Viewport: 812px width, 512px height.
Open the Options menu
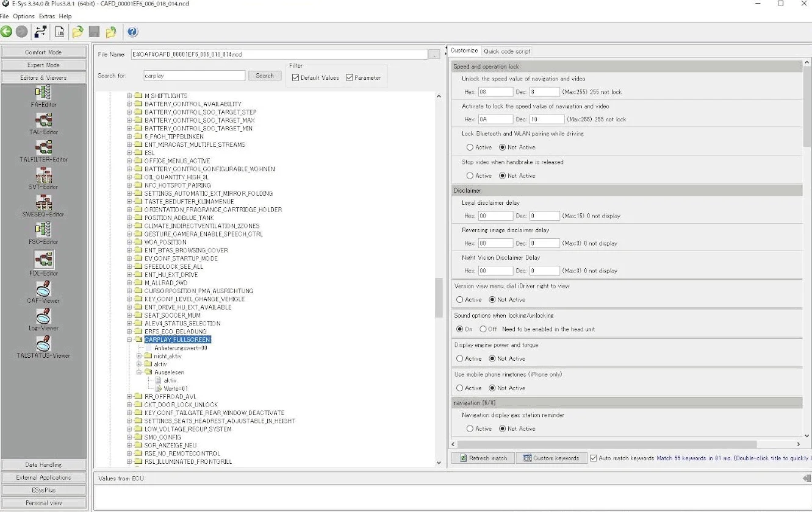click(x=24, y=16)
